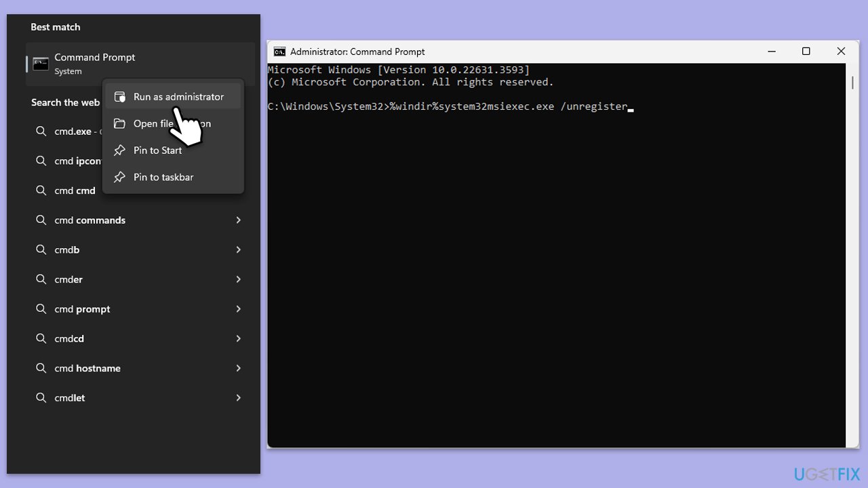Select the cmd cmd search suggestion
This screenshot has width=868, height=488.
click(x=75, y=190)
